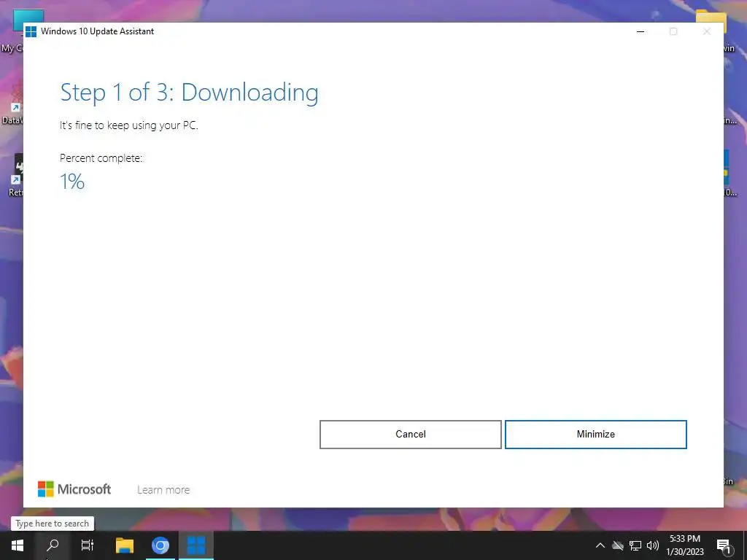Switch to Chromium browser on the taskbar
Screen dimensions: 747x560
pos(160,545)
